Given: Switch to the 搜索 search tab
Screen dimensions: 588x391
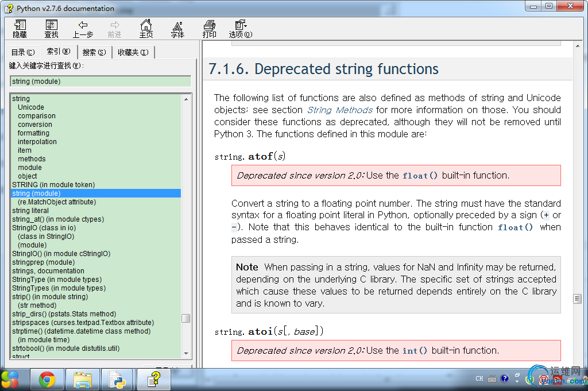Looking at the screenshot, I should (x=94, y=52).
